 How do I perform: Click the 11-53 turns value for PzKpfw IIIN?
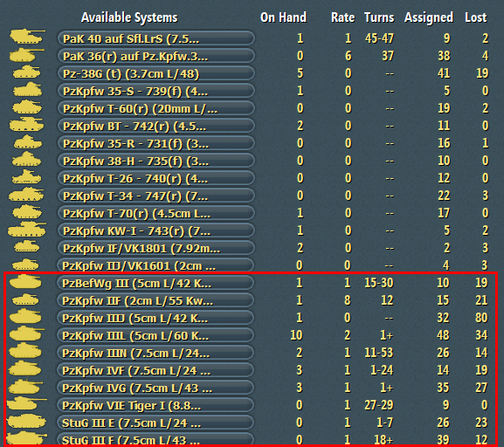pyautogui.click(x=379, y=353)
